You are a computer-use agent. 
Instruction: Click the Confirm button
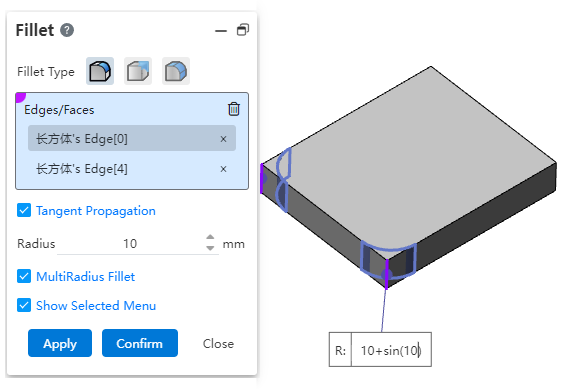point(140,343)
